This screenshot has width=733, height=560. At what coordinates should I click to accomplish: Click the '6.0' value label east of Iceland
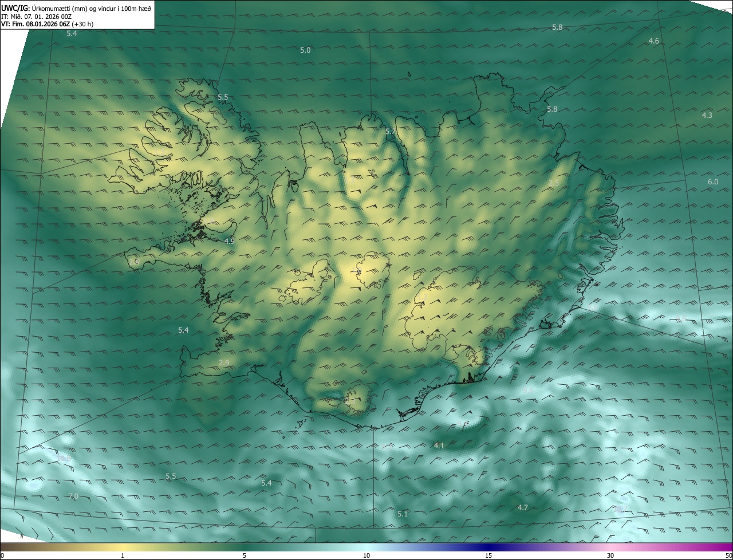[713, 182]
